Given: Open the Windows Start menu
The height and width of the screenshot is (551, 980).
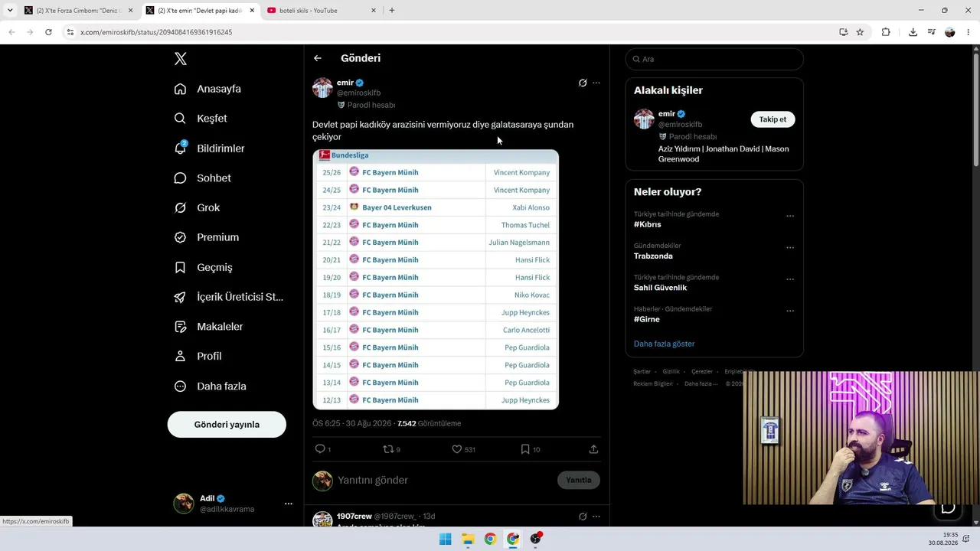Looking at the screenshot, I should (445, 539).
